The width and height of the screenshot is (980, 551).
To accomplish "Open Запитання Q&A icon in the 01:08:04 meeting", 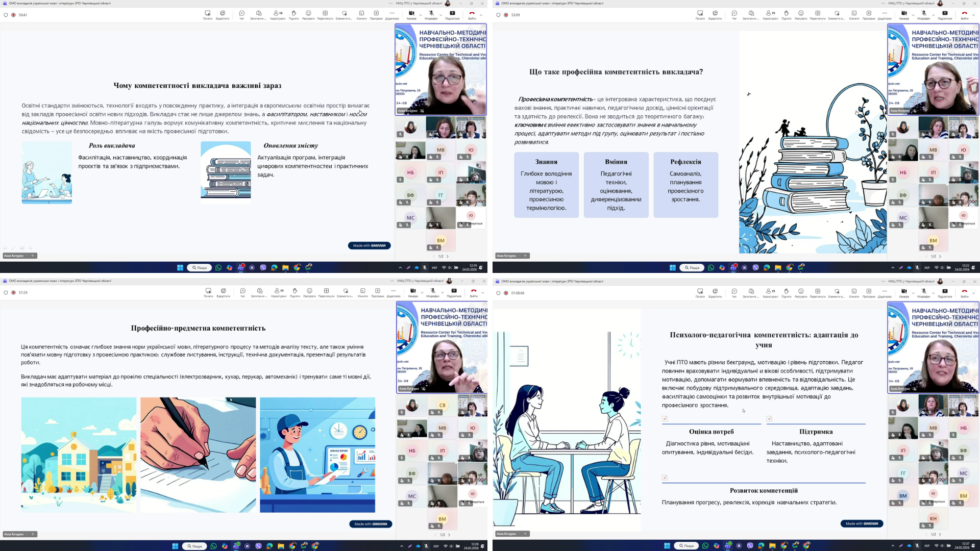I will [750, 292].
